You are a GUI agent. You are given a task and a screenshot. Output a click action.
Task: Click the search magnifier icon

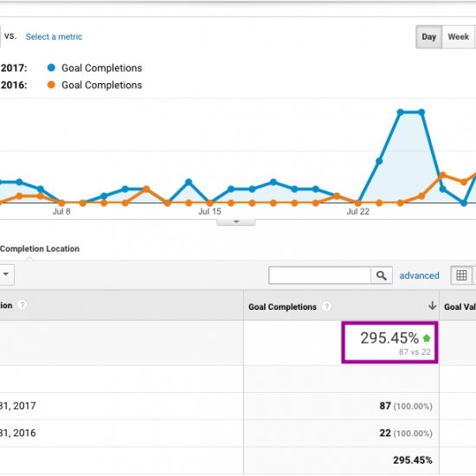[x=382, y=275]
